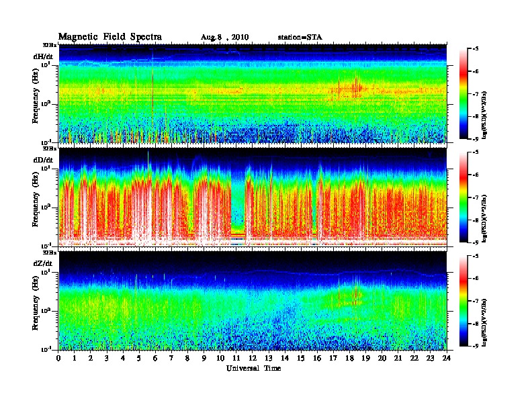This screenshot has height=411, width=532.
Task: Click hour tick label "15" on the time axis
Action: pyautogui.click(x=301, y=359)
